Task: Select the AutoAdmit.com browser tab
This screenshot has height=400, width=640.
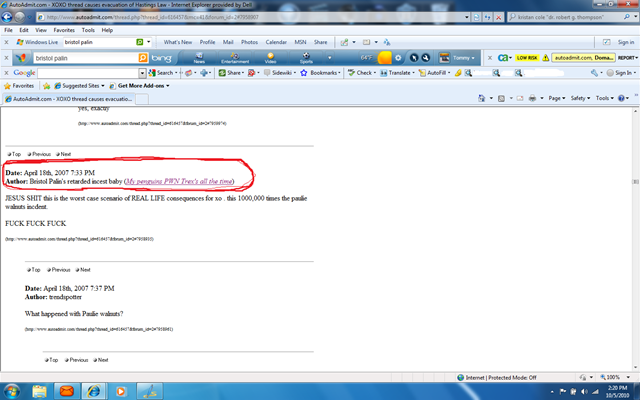Action: (x=68, y=99)
